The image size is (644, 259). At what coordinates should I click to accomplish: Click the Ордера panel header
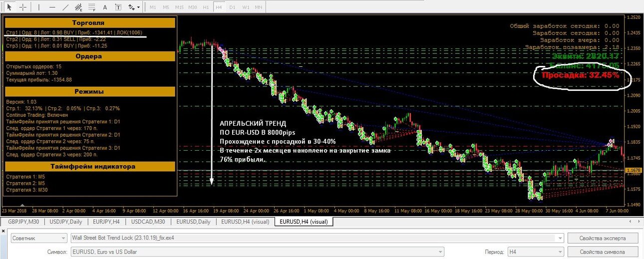90,56
